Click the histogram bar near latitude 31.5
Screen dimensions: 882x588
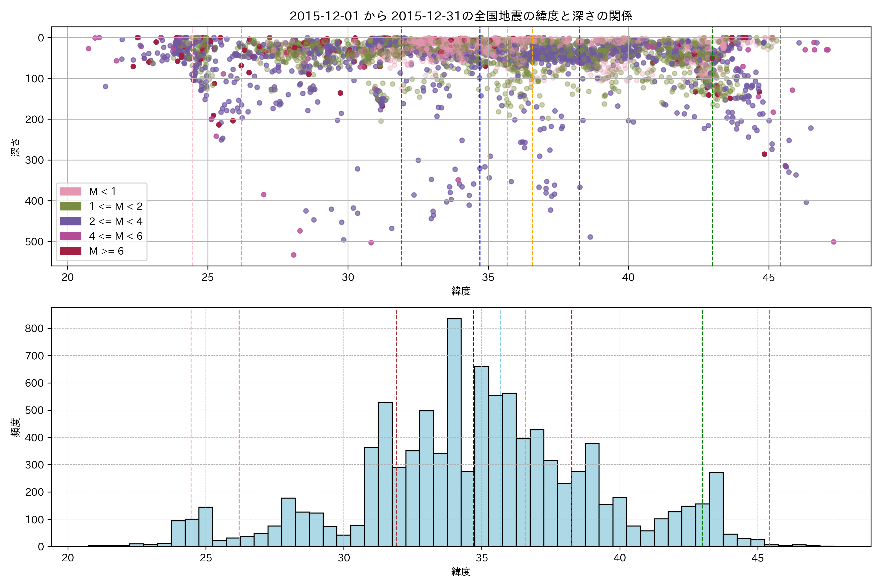coord(385,474)
